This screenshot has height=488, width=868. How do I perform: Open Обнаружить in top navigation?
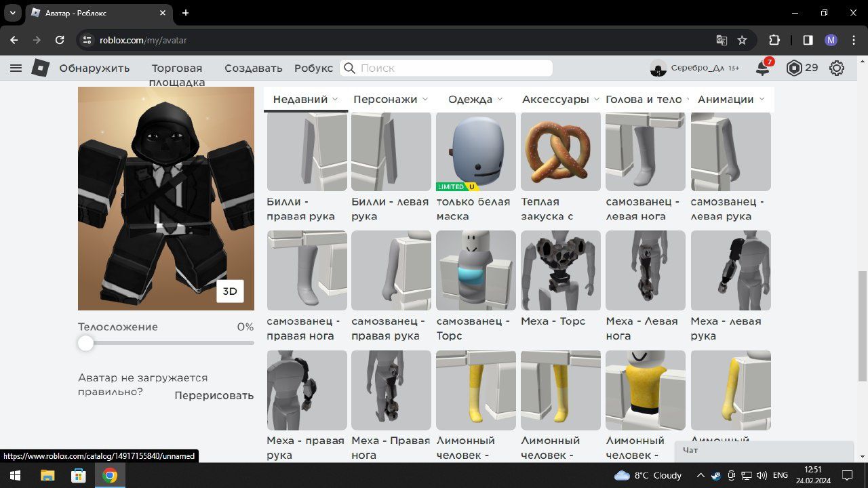pyautogui.click(x=94, y=68)
